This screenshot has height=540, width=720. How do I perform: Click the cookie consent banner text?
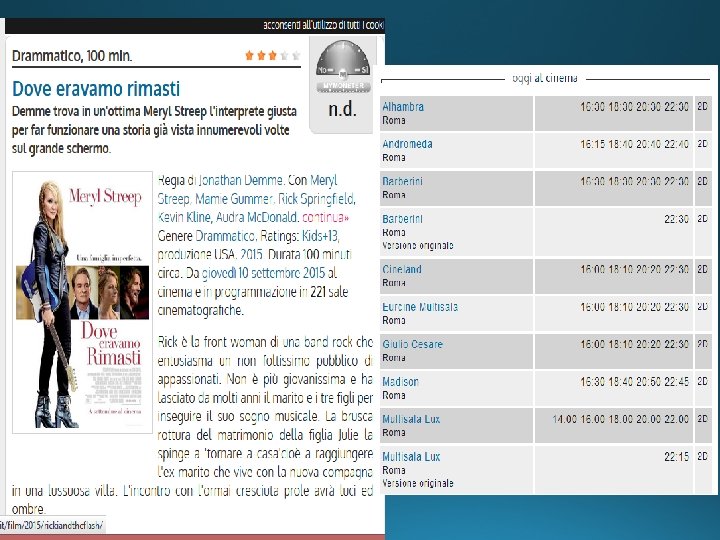[323, 25]
